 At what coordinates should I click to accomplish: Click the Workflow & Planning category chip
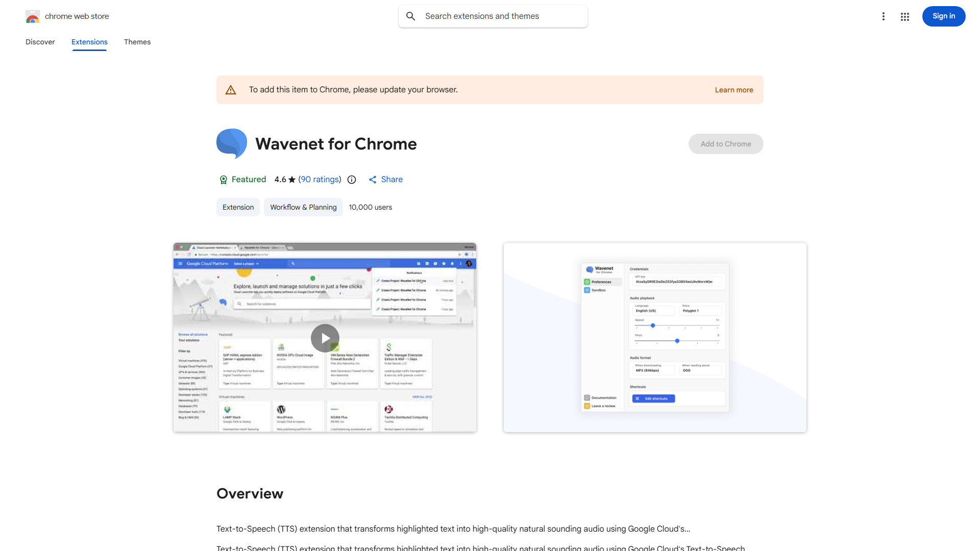303,207
